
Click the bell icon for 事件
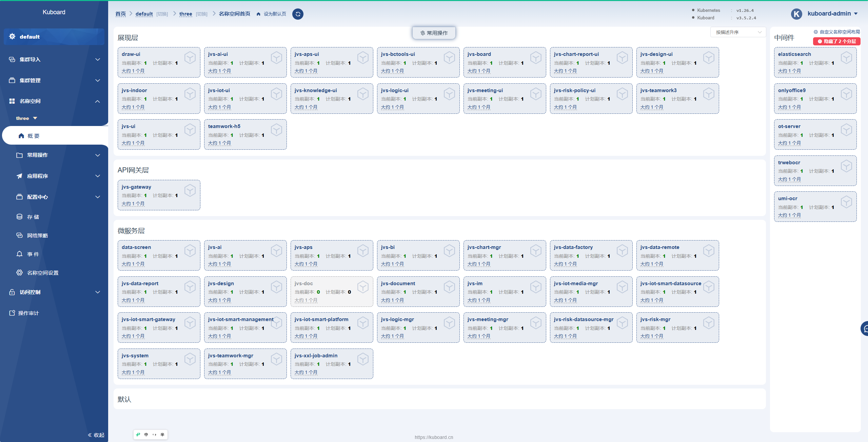pos(20,254)
